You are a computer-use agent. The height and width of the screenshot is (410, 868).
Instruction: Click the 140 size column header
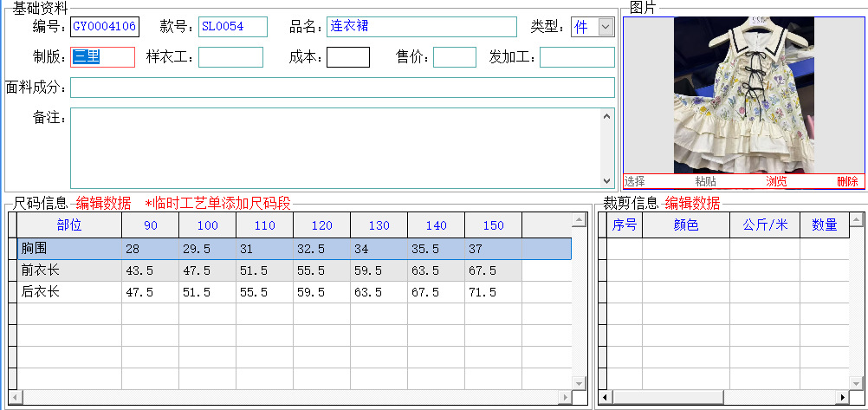pyautogui.click(x=437, y=225)
